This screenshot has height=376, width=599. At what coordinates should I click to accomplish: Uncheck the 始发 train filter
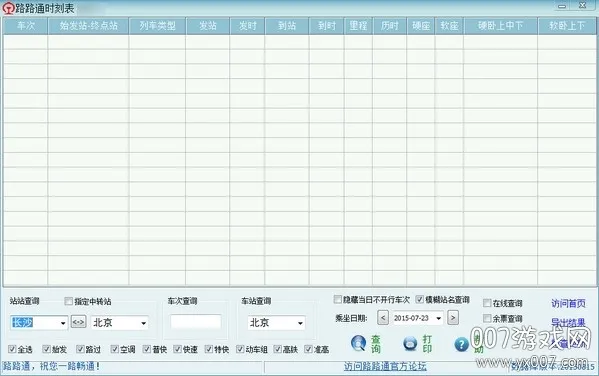click(46, 349)
